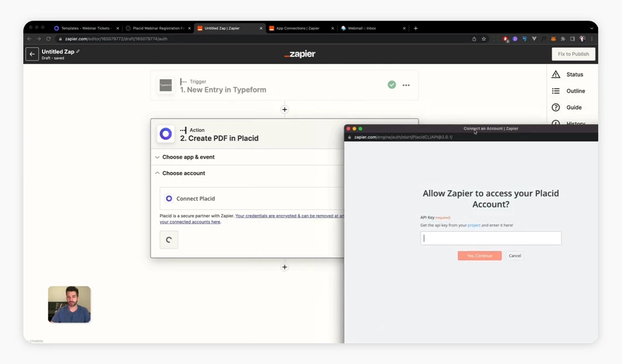Open a new browser tab with plus
The image size is (622, 364).
pyautogui.click(x=416, y=28)
